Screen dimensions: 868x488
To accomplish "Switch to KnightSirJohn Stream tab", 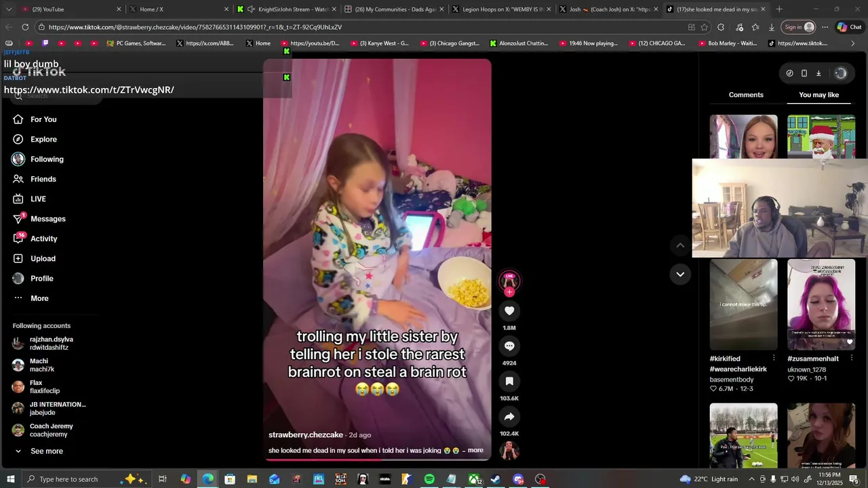I will [x=286, y=9].
